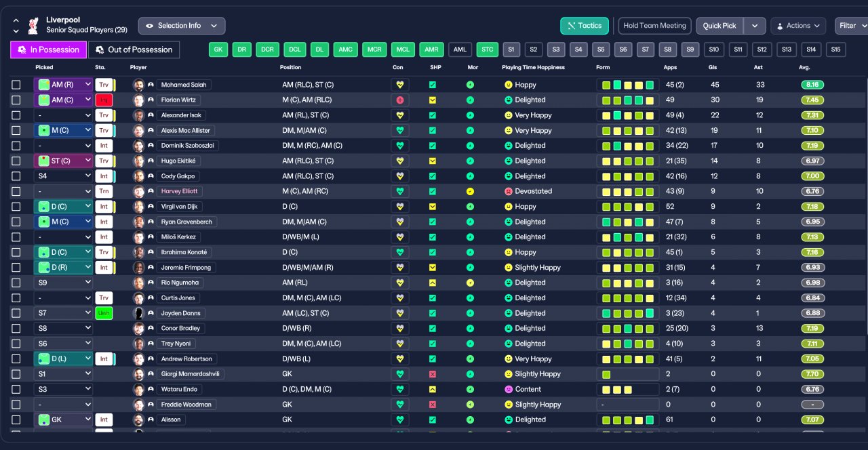The height and width of the screenshot is (450, 868).
Task: Open Dominik Szoboszlai's player name link
Action: point(186,146)
